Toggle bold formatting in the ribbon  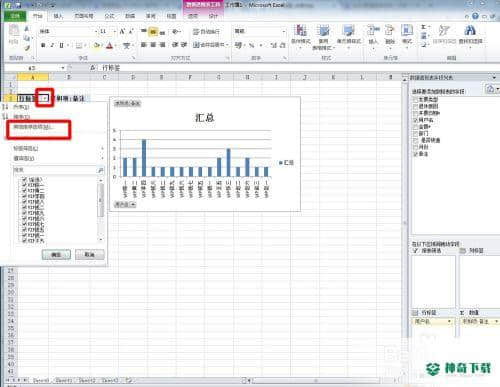pyautogui.click(x=43, y=45)
